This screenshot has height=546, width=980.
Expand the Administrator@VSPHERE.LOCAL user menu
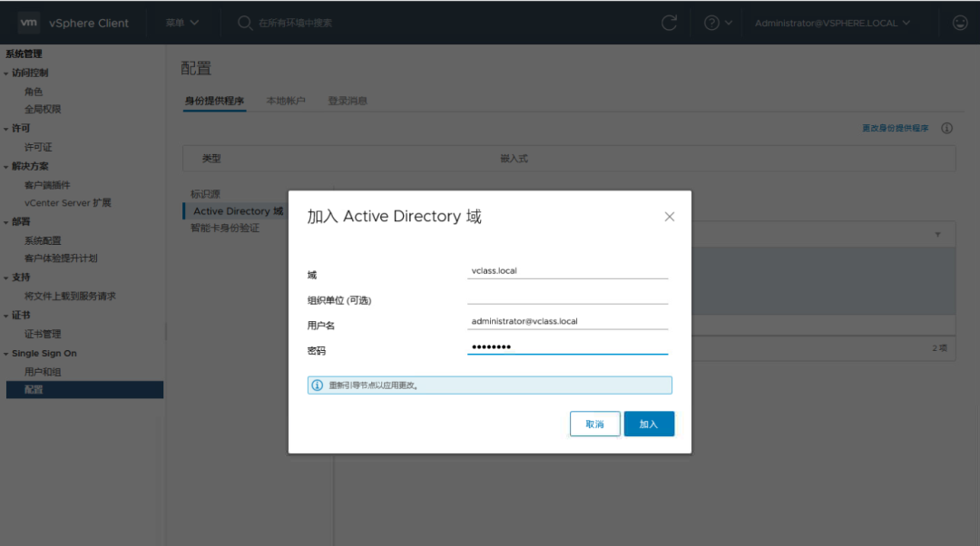pyautogui.click(x=832, y=23)
